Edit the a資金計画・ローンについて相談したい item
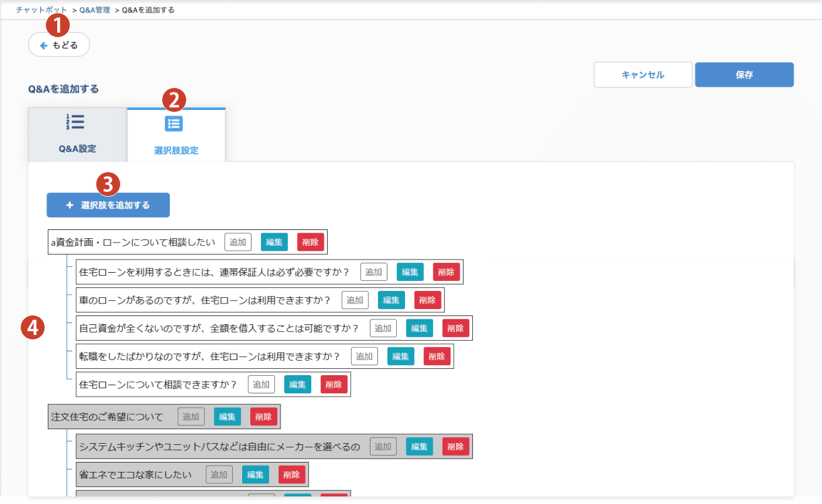 (274, 243)
